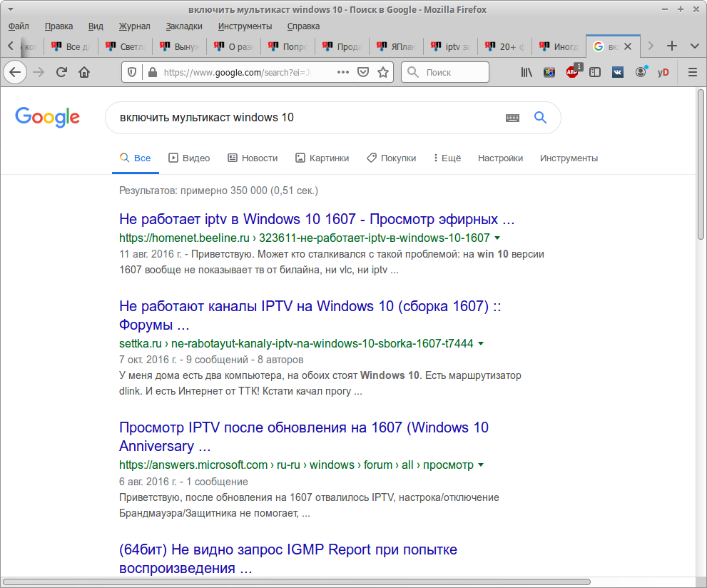Open the Файл menu
707x588 pixels.
[x=19, y=26]
